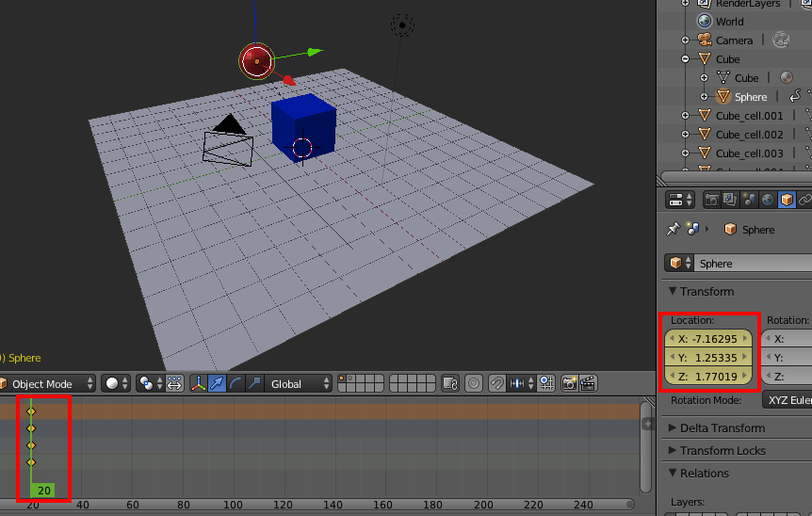Open the object datablock browse dropdown
812x516 pixels.
click(x=679, y=263)
